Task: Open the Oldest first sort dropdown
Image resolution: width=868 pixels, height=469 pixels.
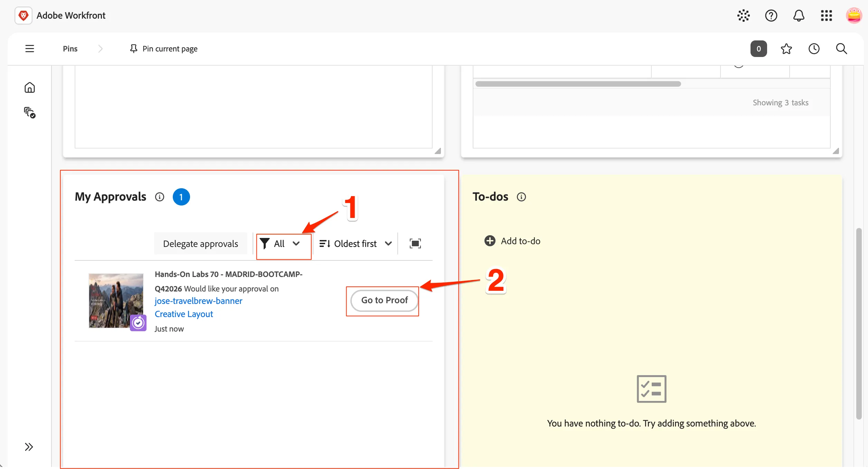Action: pyautogui.click(x=355, y=243)
